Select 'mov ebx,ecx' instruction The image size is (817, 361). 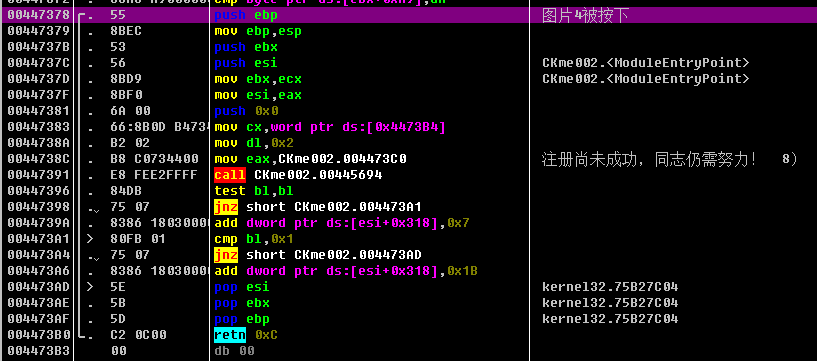(x=258, y=79)
